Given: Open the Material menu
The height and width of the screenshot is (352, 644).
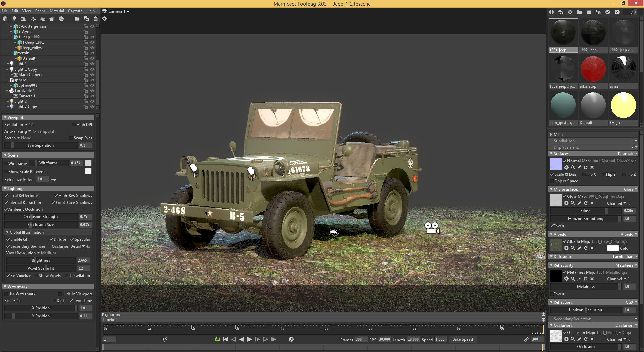Looking at the screenshot, I should pos(57,11).
